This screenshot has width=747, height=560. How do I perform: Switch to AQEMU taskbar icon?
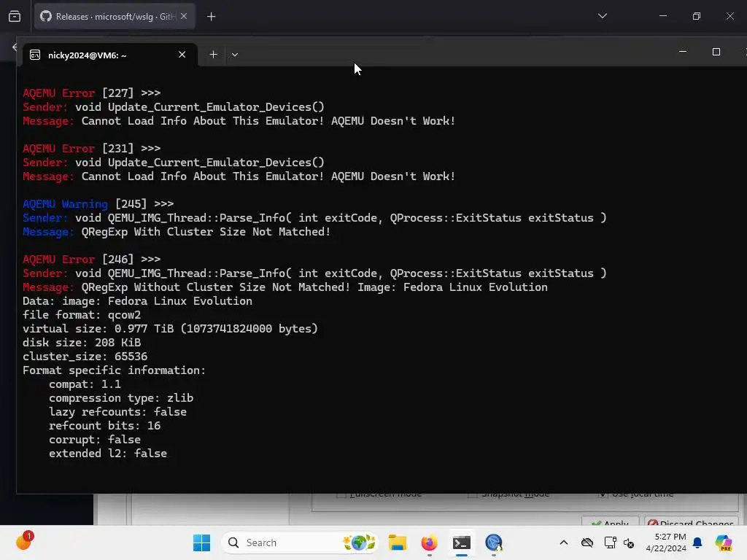point(494,542)
